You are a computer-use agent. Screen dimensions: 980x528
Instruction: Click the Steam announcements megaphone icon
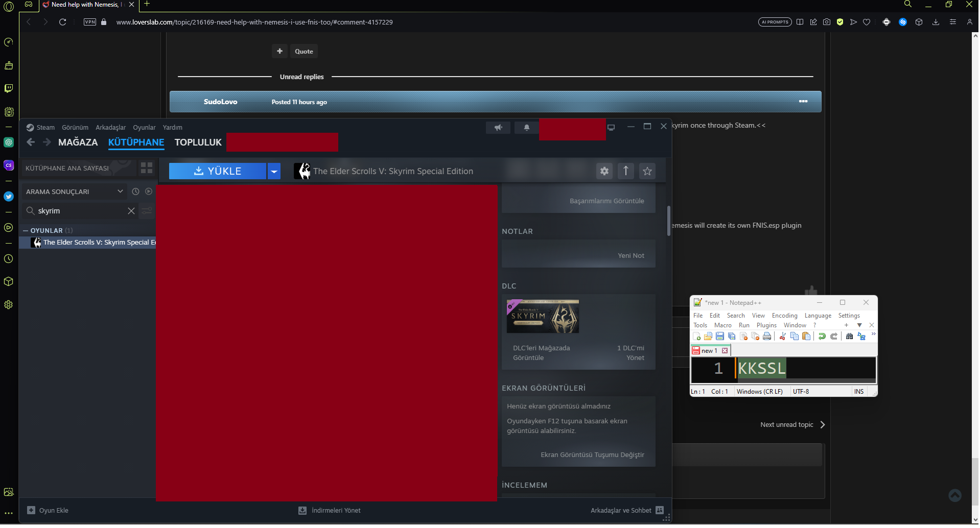(x=498, y=128)
